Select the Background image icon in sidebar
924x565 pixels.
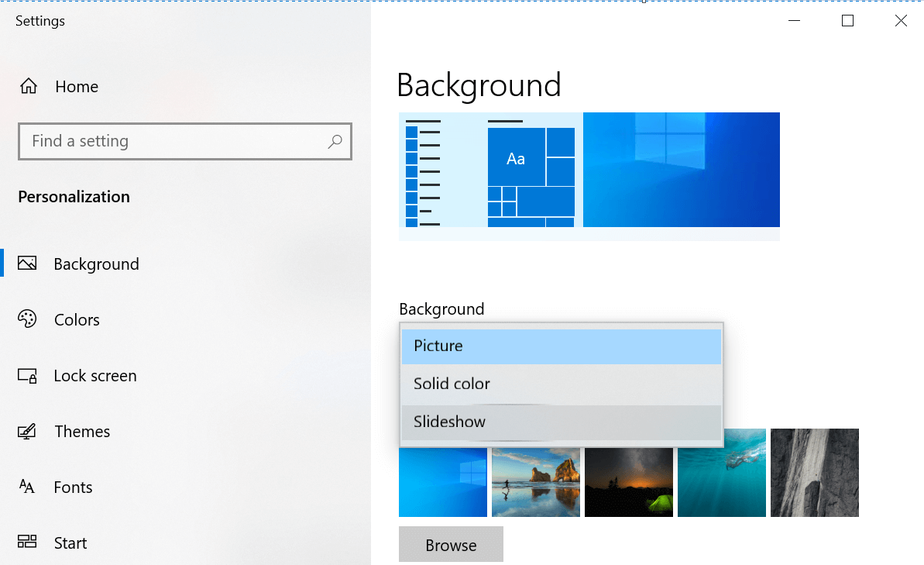click(x=28, y=264)
